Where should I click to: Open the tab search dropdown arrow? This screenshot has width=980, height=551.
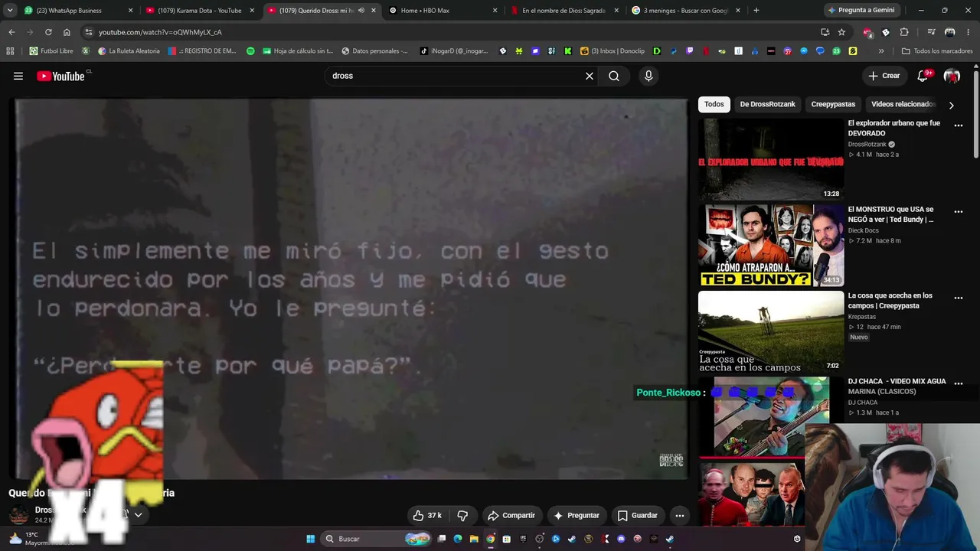click(10, 11)
